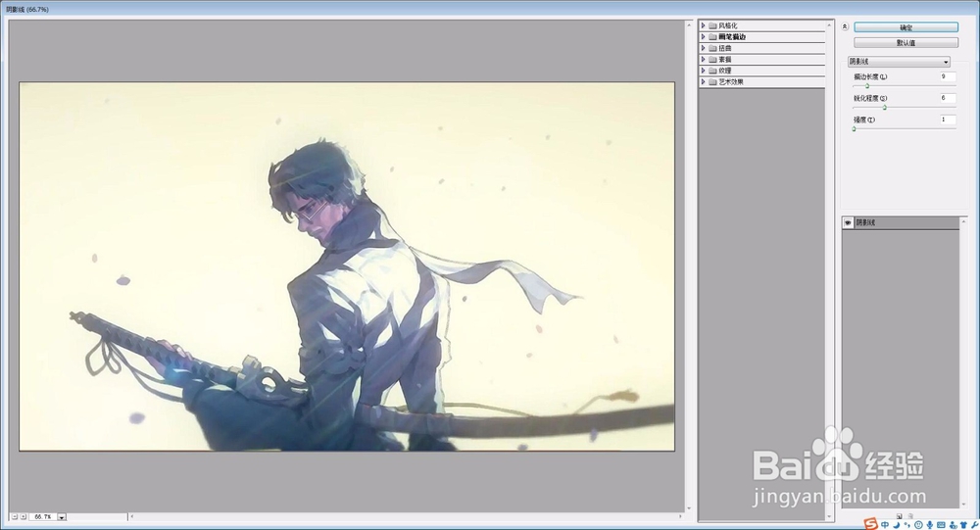Viewport: 980px width, 530px height.
Task: Expand the 纹理 filter category triangle
Action: (703, 71)
